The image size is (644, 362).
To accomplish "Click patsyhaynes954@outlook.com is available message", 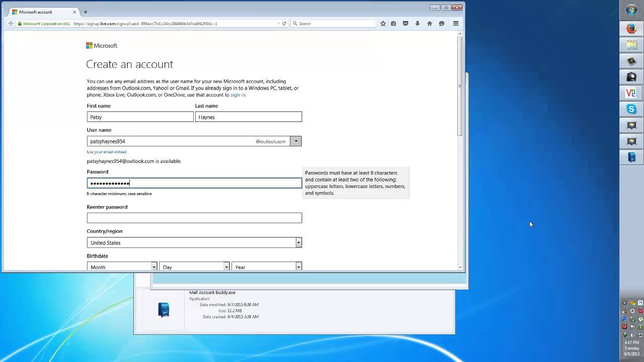I will (134, 161).
